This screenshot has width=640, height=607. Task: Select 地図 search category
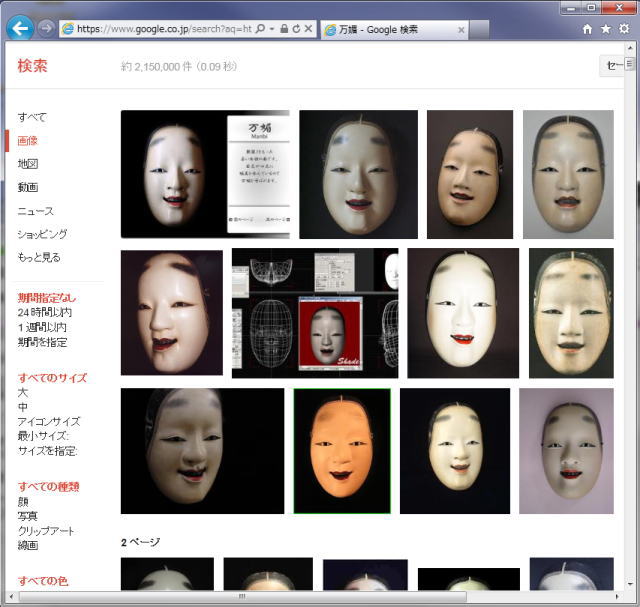(28, 164)
